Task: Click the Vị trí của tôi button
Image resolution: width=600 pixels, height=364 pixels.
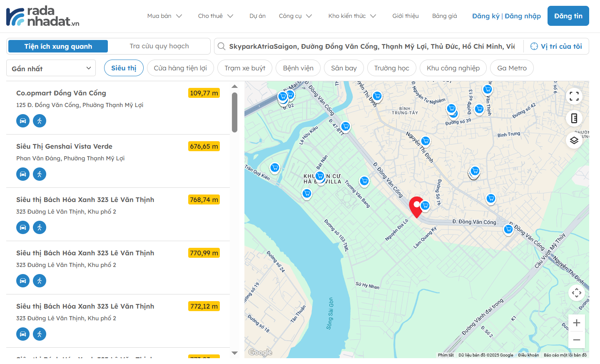Action: point(556,46)
